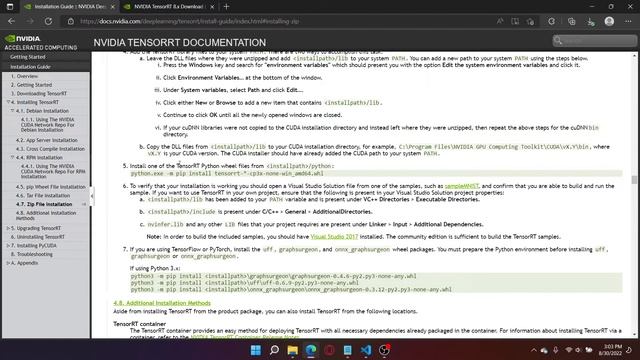Open 4.2. App Server Installation
This screenshot has height=360, width=640.
tap(47, 140)
